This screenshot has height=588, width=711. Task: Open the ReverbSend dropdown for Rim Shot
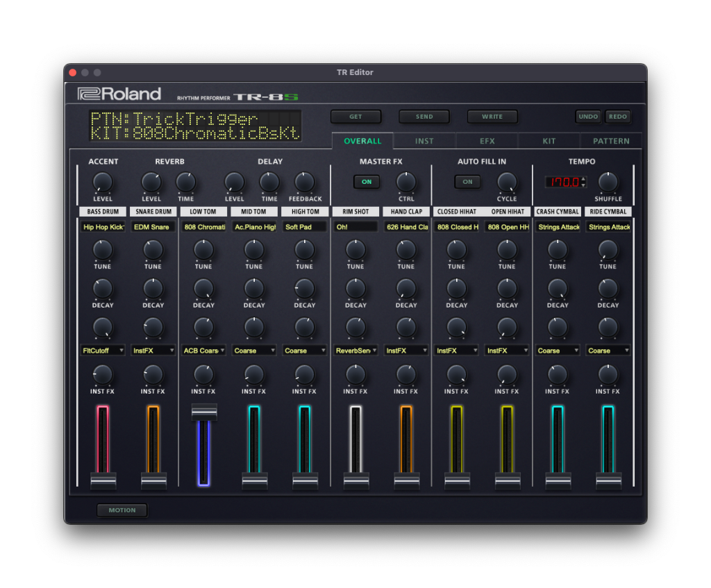click(355, 351)
